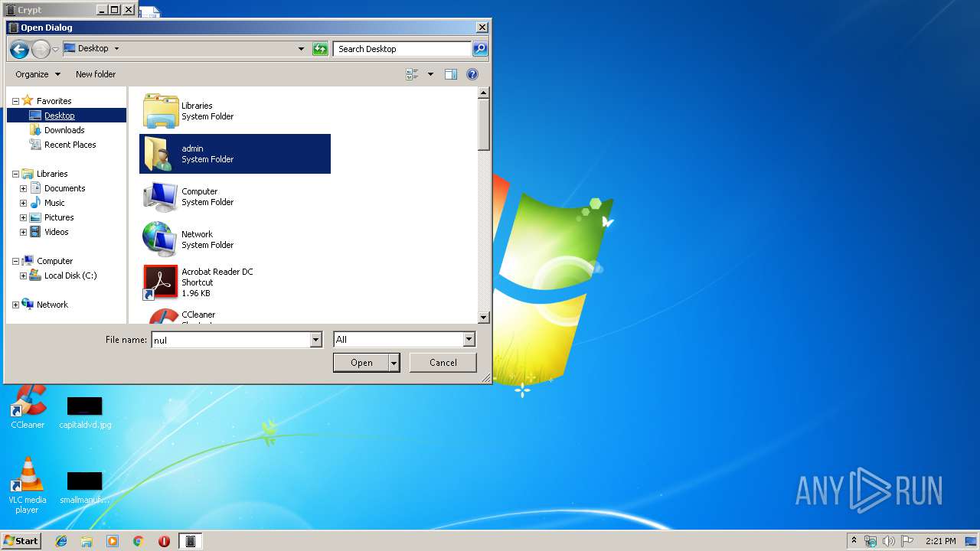Viewport: 980px width, 551px height.
Task: Open Windows Explorer from the taskbar
Action: 87,541
